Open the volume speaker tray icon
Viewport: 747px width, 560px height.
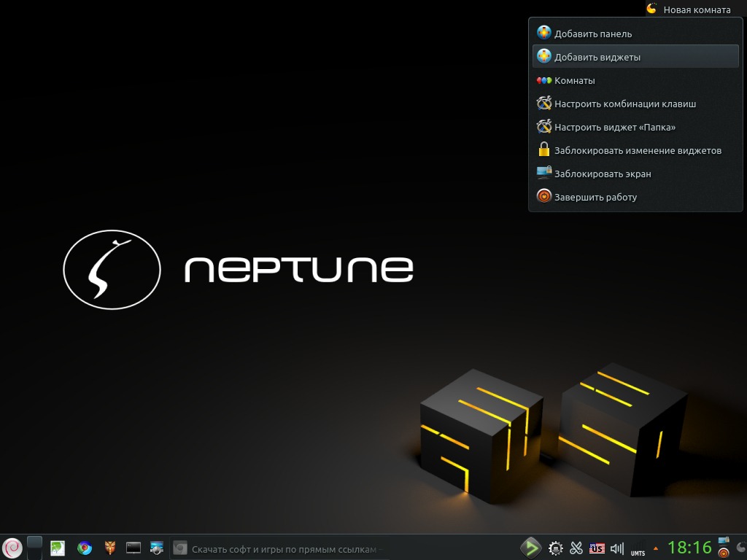[x=617, y=548]
